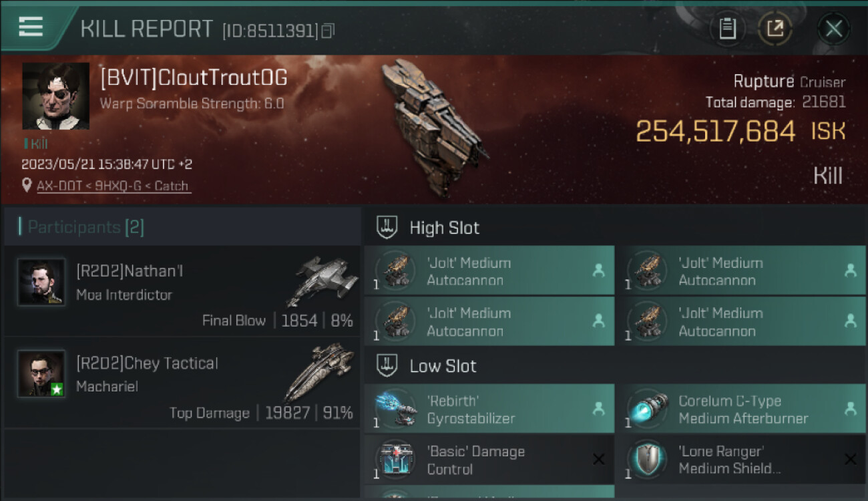This screenshot has width=868, height=501.
Task: Click the Corelum C-Type Medium Afterburner icon
Action: coord(647,409)
